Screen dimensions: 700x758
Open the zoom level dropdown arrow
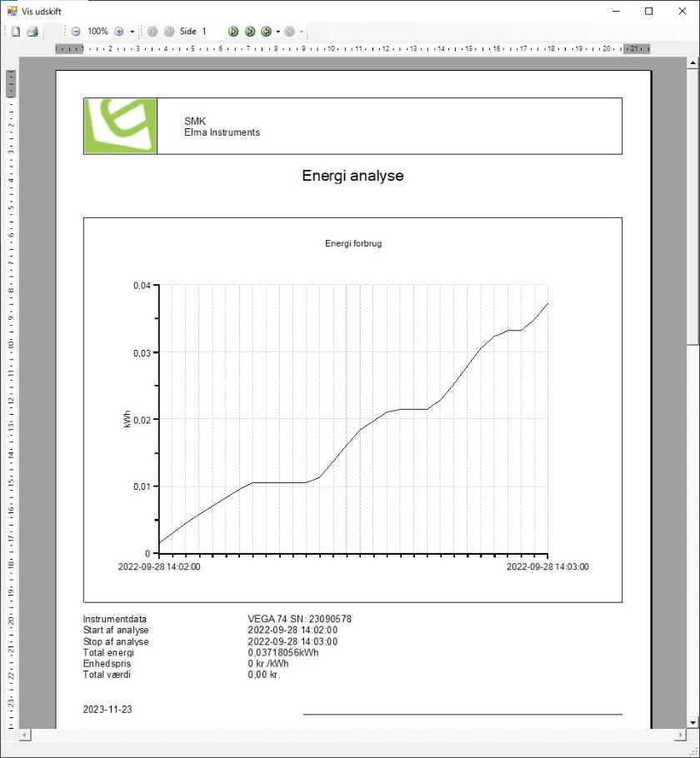132,32
